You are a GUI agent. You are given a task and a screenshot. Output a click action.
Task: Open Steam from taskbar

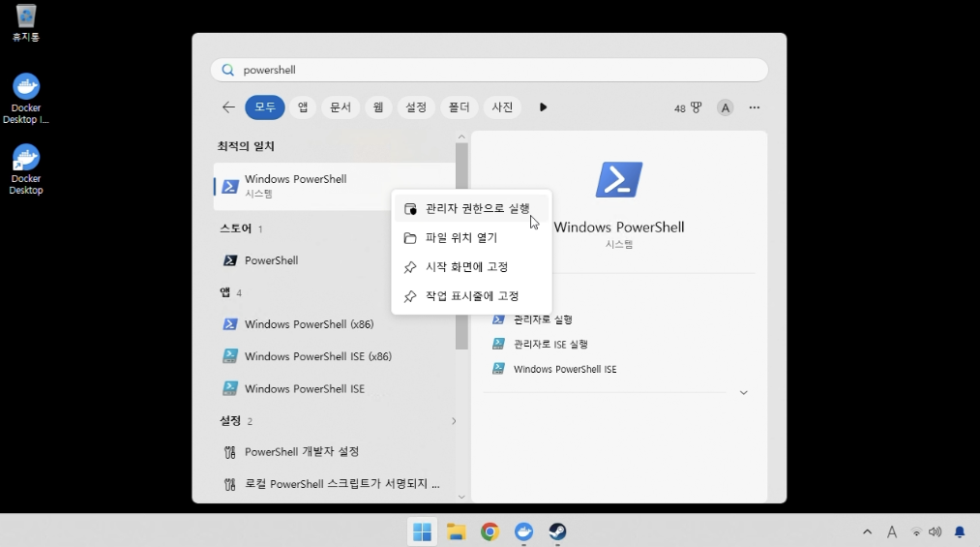[x=557, y=532]
